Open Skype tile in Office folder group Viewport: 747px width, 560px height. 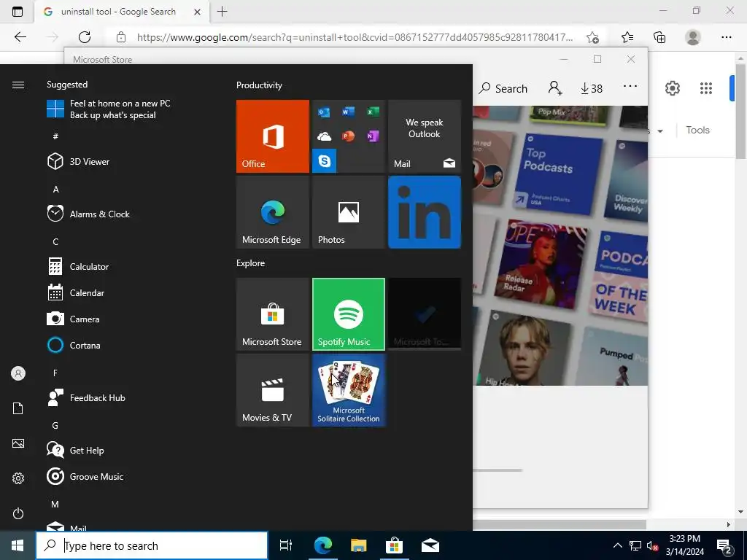(325, 161)
